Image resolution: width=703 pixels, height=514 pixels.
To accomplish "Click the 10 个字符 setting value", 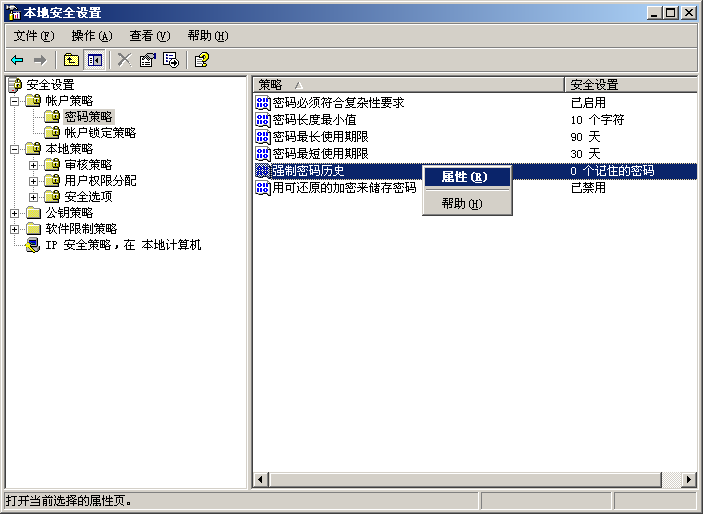I will [x=597, y=120].
